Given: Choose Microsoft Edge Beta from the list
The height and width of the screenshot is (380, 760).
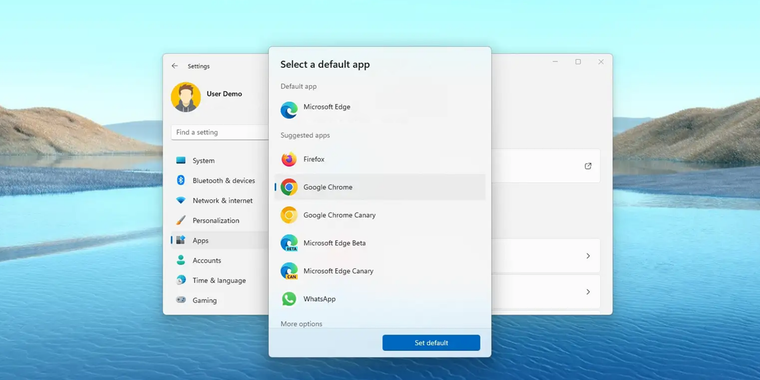Looking at the screenshot, I should coord(380,243).
